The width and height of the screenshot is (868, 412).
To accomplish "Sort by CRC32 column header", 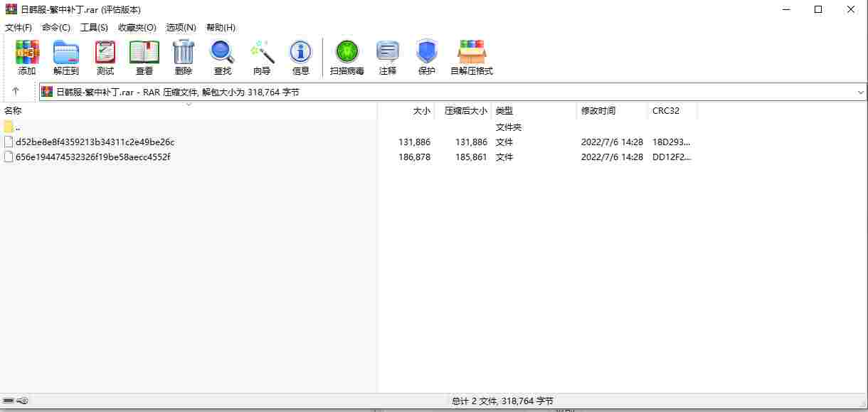I will tap(672, 110).
